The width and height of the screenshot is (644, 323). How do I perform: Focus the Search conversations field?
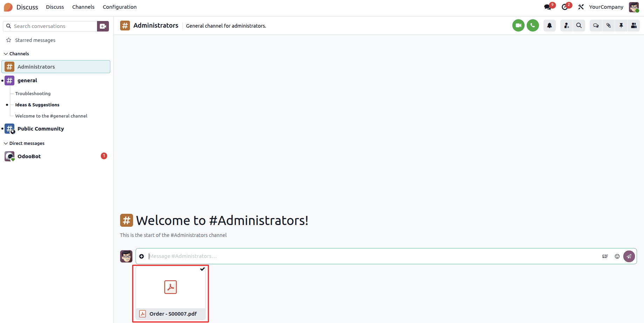50,26
